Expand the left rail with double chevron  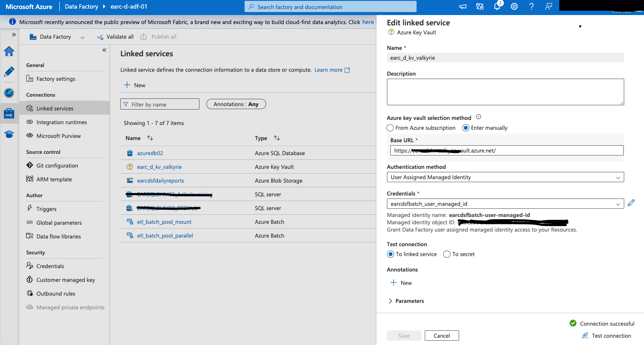click(x=14, y=34)
